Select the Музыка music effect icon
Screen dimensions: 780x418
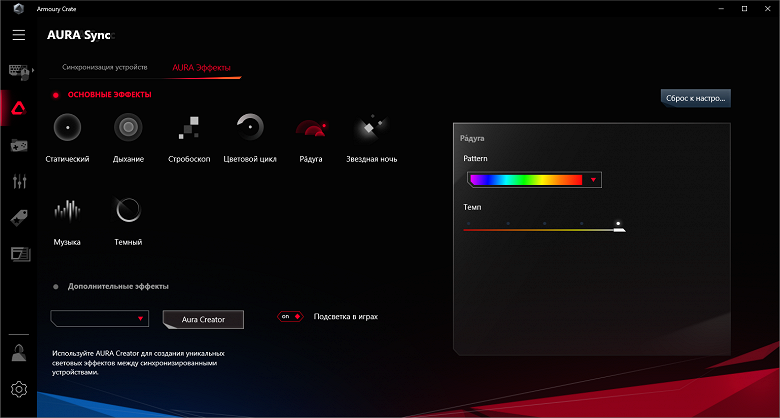[67, 210]
